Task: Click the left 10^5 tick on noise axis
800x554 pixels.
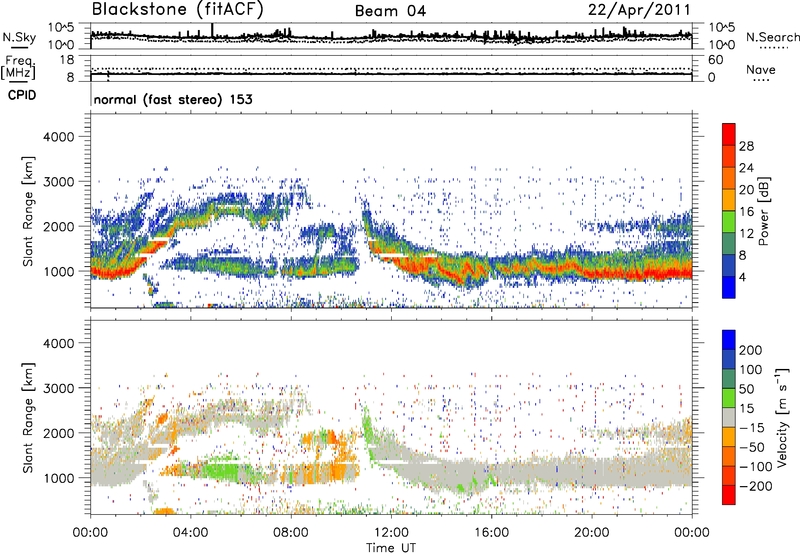Action: (x=62, y=27)
